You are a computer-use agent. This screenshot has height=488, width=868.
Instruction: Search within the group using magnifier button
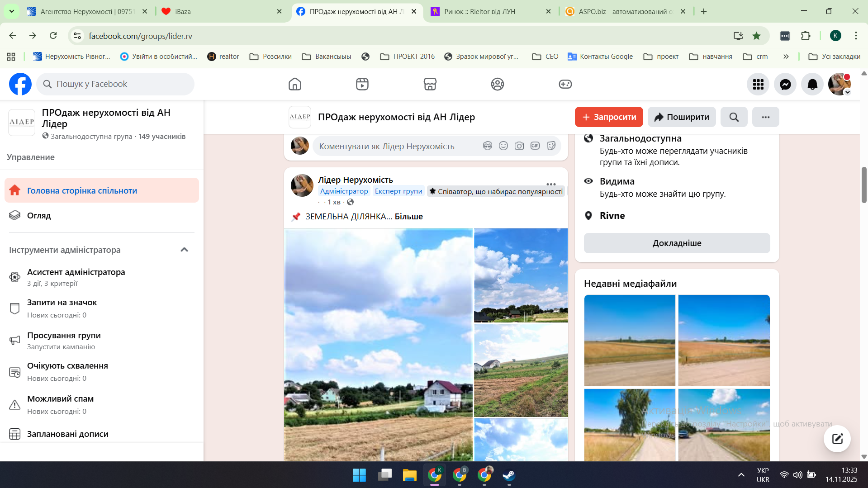pyautogui.click(x=734, y=117)
